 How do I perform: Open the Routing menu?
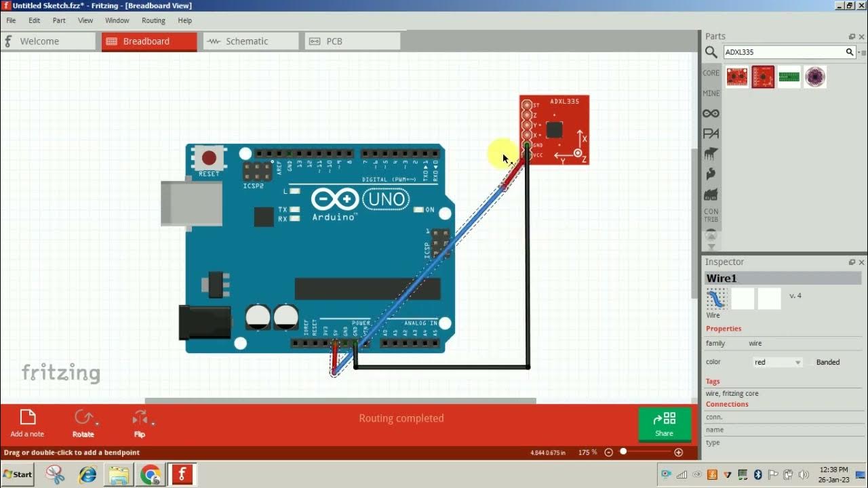(x=153, y=20)
